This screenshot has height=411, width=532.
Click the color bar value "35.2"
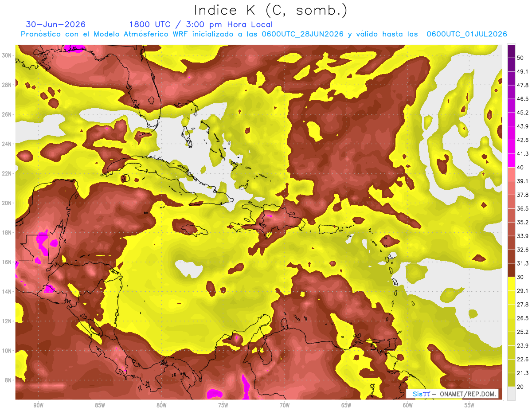[x=522, y=222]
